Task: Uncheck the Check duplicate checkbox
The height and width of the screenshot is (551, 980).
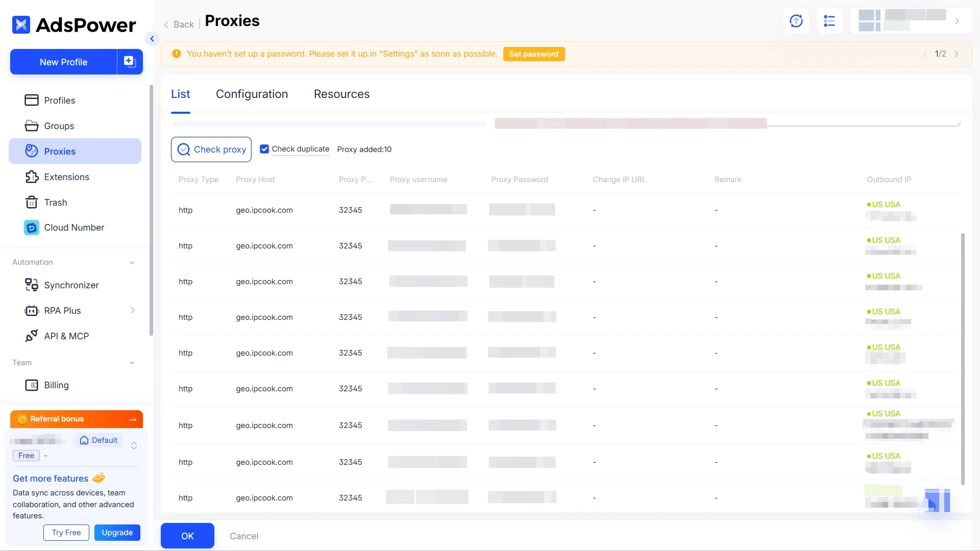Action: click(x=264, y=148)
